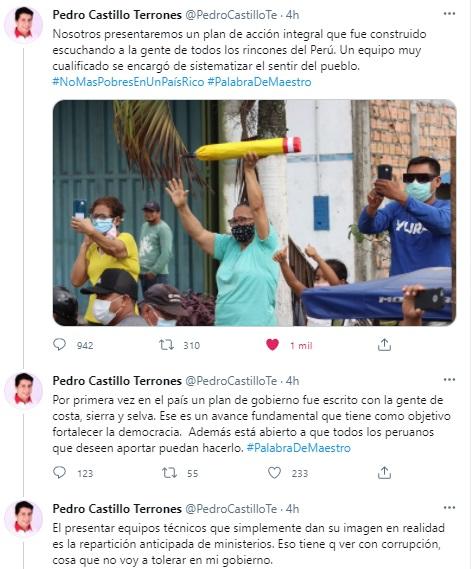This screenshot has height=569, width=472.
Task: Open #PalabraDeMaestro hashtag in the second tweet
Action: pos(299,448)
